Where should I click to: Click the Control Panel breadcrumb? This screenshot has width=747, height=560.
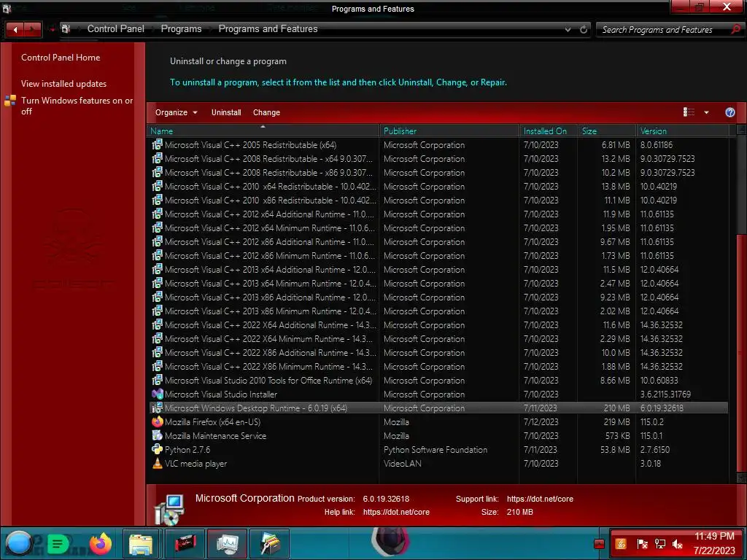tap(116, 29)
